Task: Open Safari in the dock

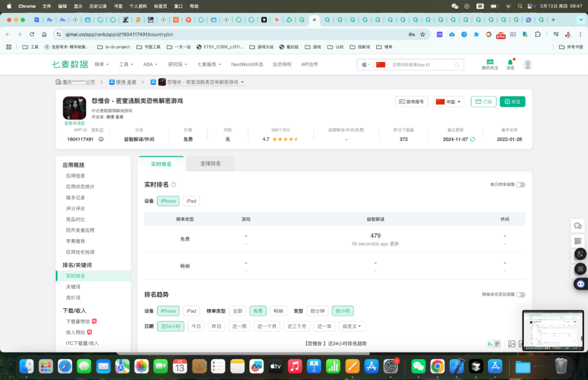Action: click(65, 366)
